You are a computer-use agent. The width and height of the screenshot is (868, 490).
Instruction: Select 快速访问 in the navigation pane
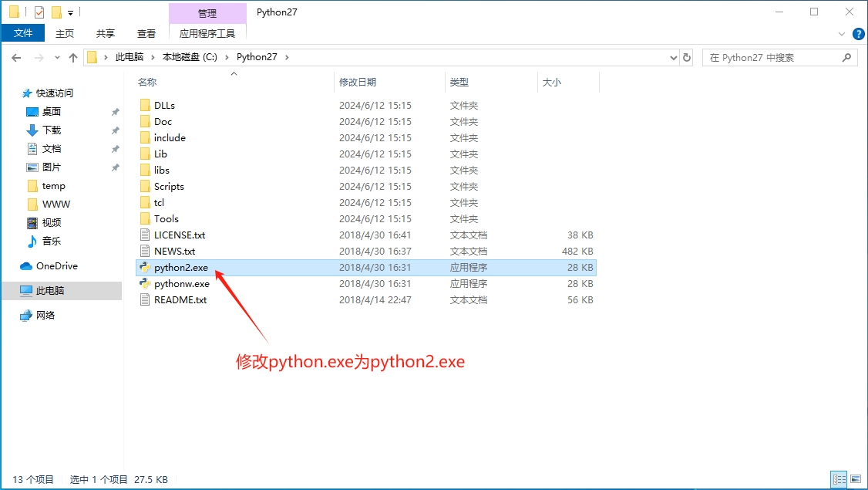[x=54, y=93]
